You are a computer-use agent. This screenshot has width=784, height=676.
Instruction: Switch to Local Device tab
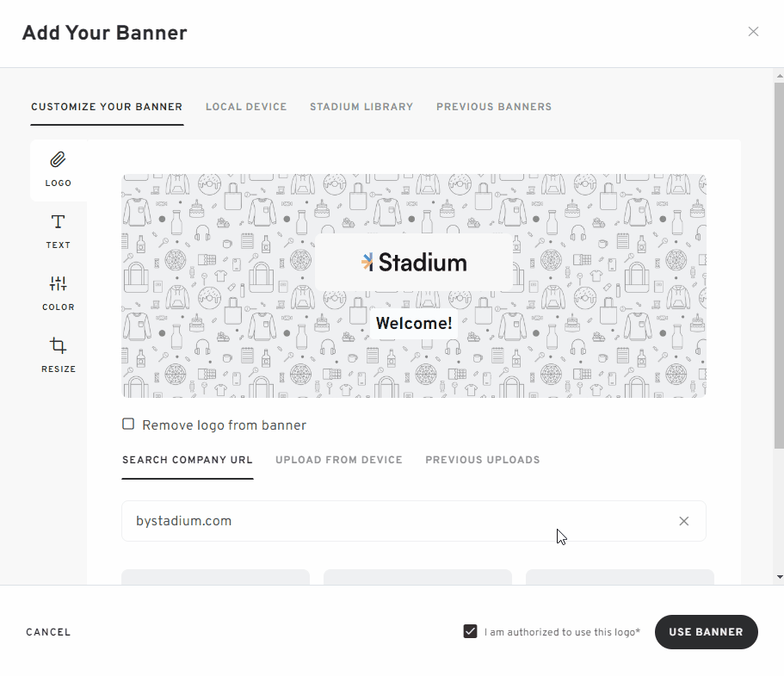click(246, 107)
